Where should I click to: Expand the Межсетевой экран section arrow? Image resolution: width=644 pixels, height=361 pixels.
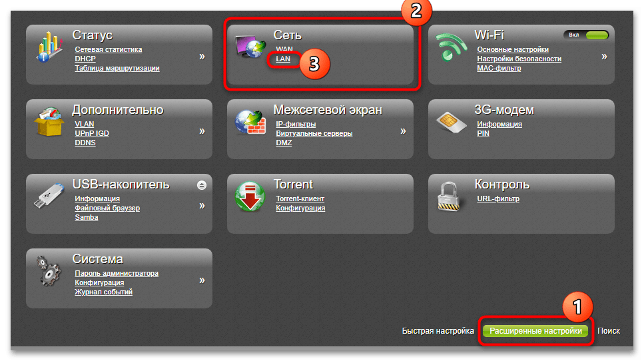403,131
